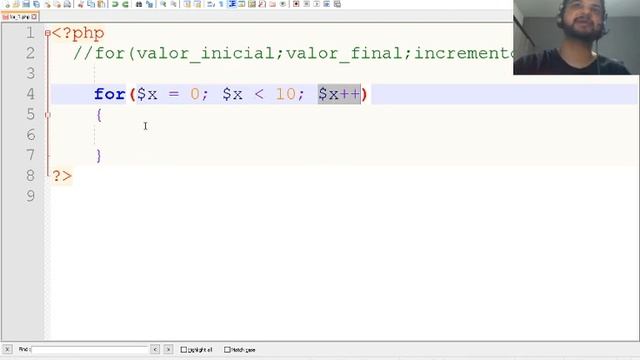
Task: Click the opening brace '{' on line 5
Action: coord(99,115)
